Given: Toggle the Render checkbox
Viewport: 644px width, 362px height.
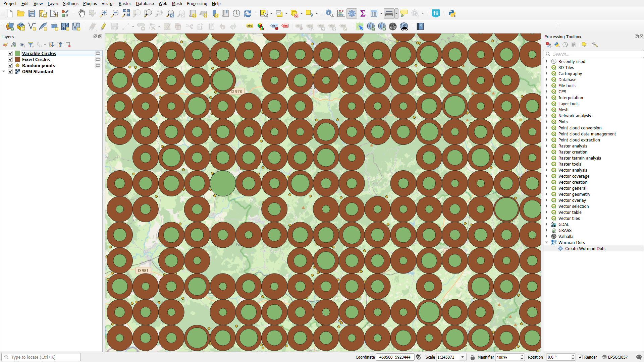Looking at the screenshot, I should coord(580,357).
